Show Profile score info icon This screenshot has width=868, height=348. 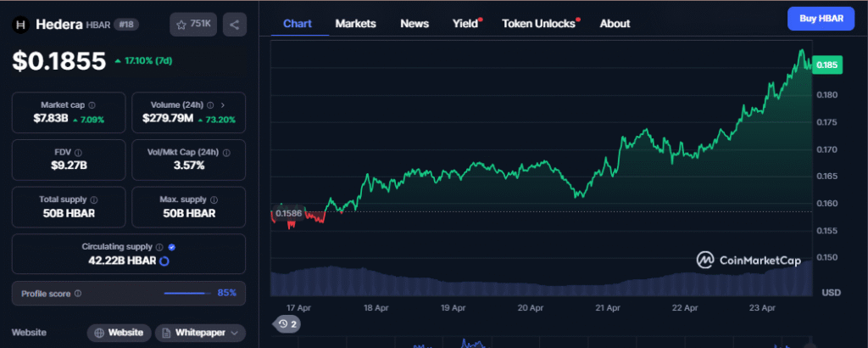[78, 293]
